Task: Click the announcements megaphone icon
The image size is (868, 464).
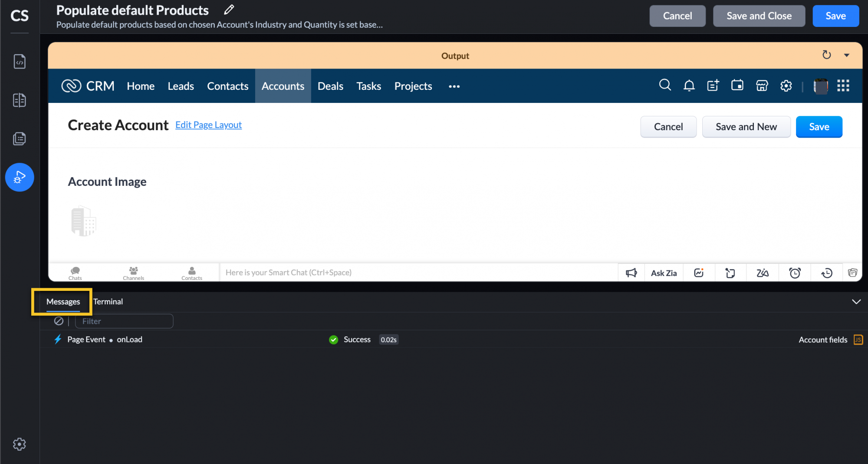Action: (631, 273)
